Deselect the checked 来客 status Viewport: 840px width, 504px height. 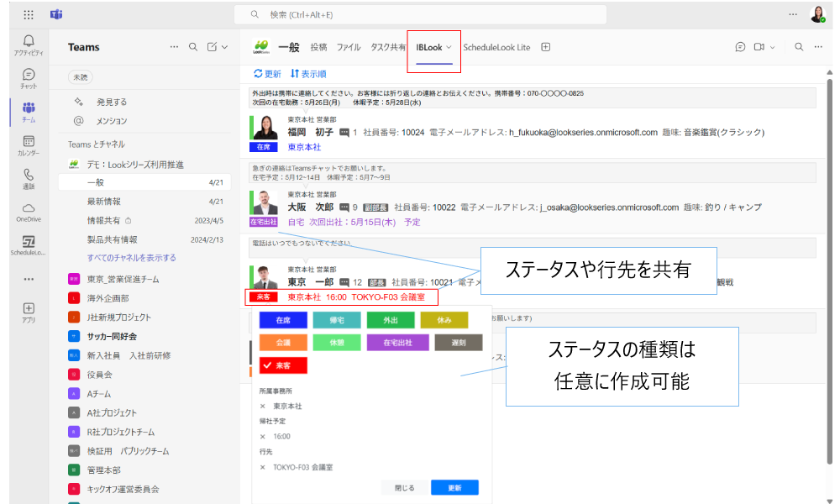pos(283,365)
